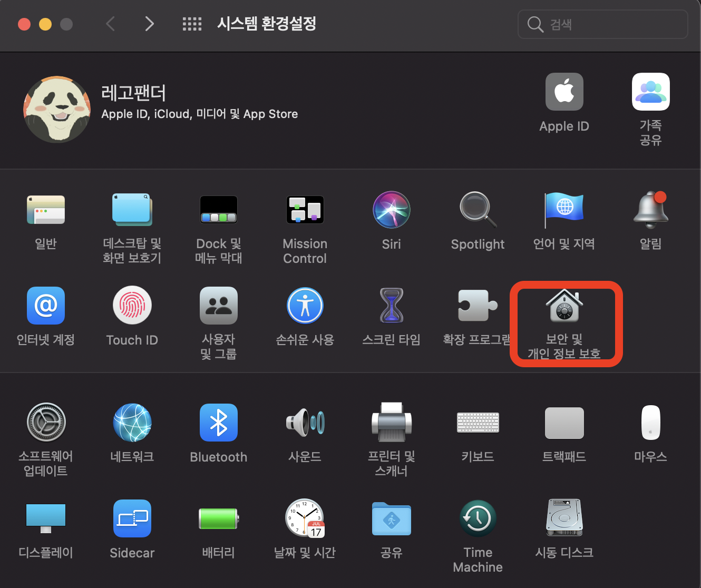The image size is (701, 588).
Task: Close the 시스템 환경설정 window
Action: tap(24, 24)
